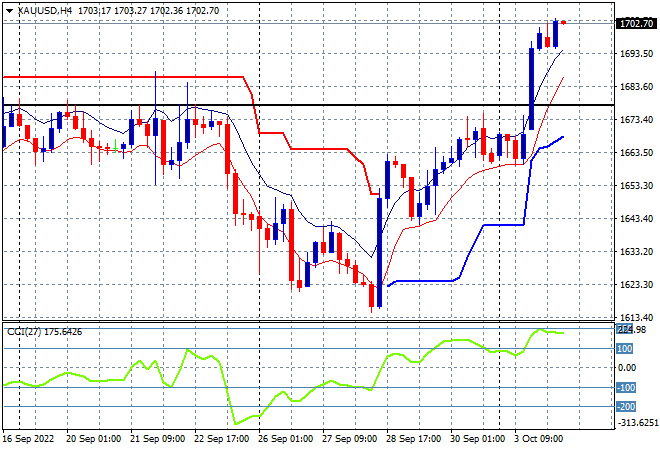Click the 20 Sep 01:00 time label
The width and height of the screenshot is (660, 450).
(93, 439)
